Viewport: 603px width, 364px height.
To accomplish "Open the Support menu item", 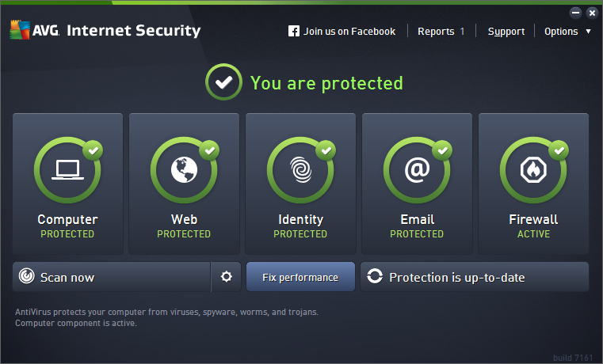I will click(506, 32).
